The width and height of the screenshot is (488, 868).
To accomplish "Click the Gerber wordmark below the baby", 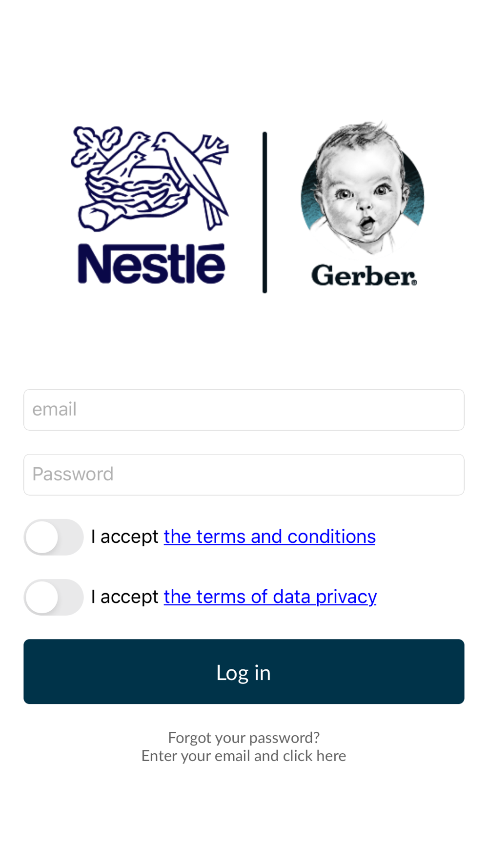I will coord(364,276).
